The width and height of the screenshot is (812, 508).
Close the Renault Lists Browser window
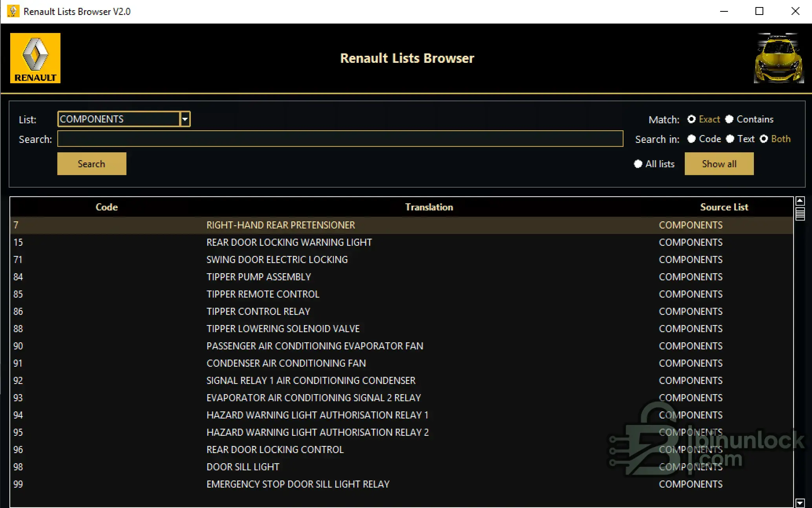click(x=795, y=11)
